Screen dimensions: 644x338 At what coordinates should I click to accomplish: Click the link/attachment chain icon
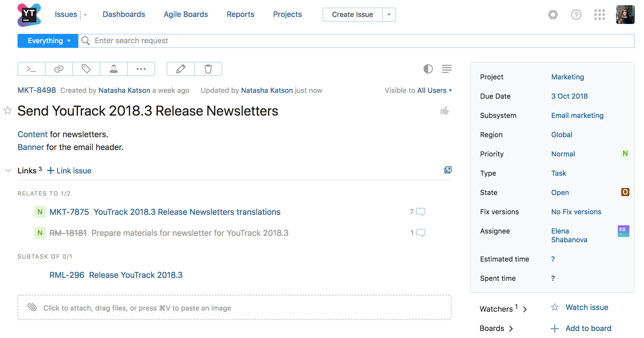pyautogui.click(x=59, y=69)
